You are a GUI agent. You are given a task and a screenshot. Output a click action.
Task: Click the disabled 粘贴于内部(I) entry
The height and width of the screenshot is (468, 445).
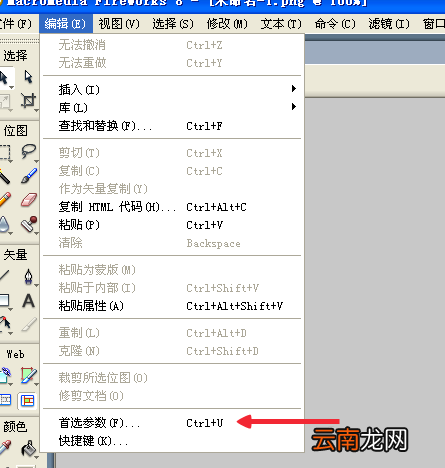tap(172, 288)
